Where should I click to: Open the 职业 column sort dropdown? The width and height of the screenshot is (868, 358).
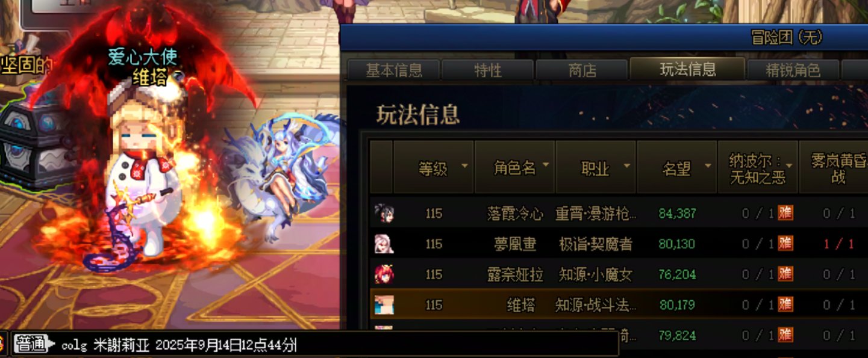[627, 165]
